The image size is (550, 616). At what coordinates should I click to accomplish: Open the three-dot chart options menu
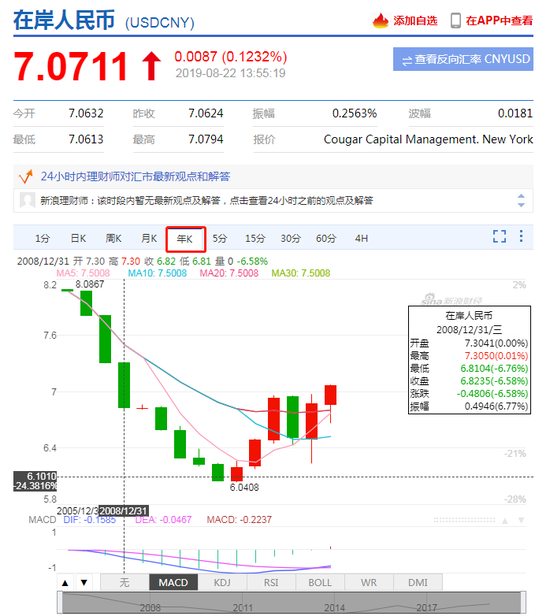tap(521, 236)
